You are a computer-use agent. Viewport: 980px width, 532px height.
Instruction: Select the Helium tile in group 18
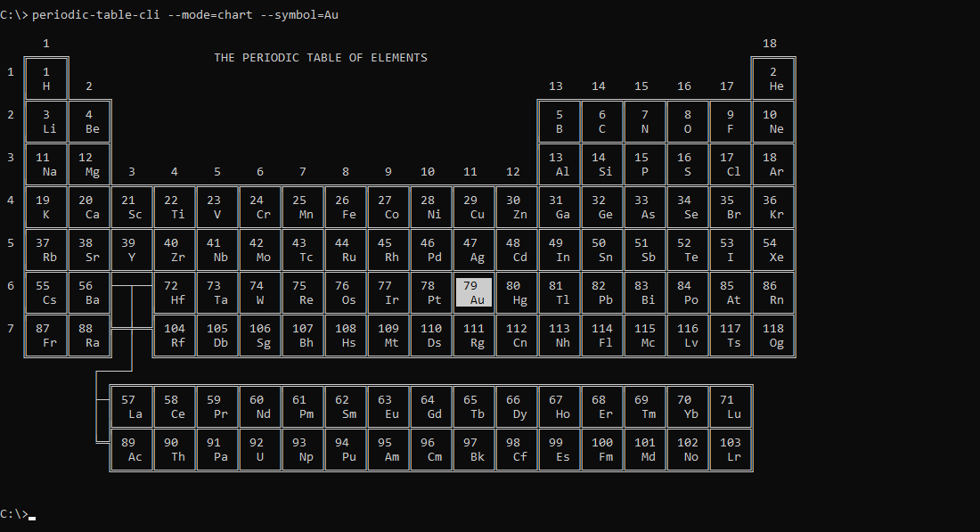coord(773,78)
